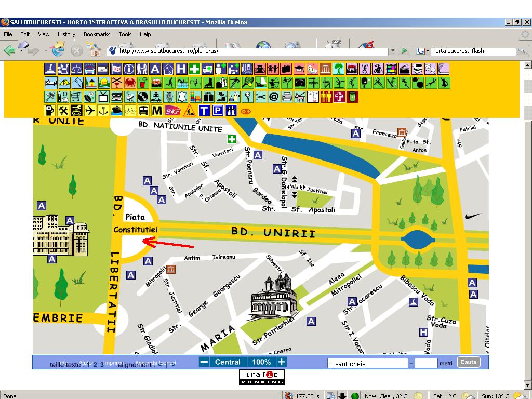Select the post office envelope icon
Viewport: 532px width, 399px height.
tap(102, 69)
